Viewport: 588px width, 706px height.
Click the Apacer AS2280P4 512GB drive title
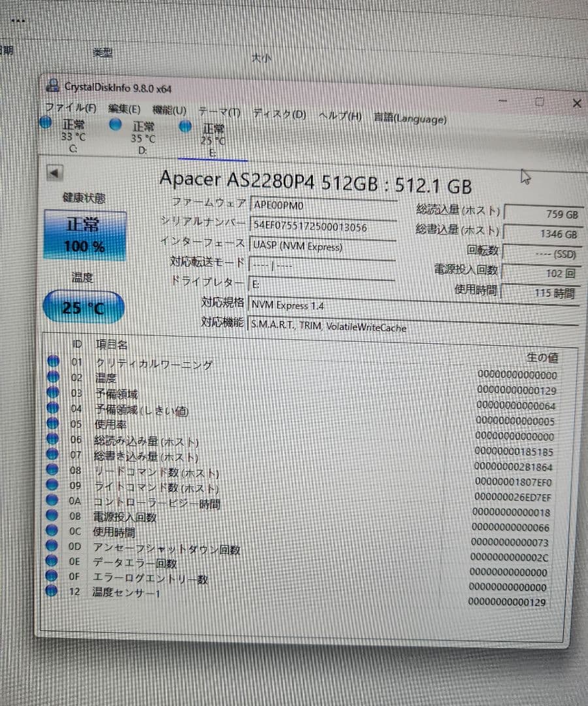click(x=316, y=182)
